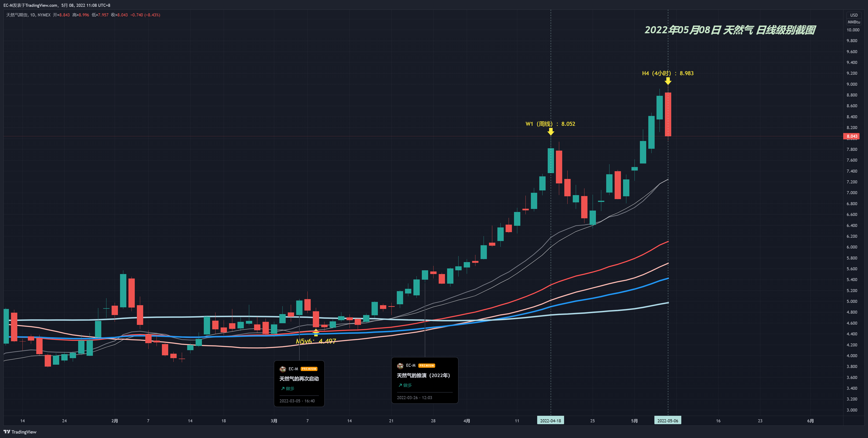This screenshot has height=438, width=868.
Task: Click the EC-M avatar on 天然气的再次启动 card
Action: (283, 369)
